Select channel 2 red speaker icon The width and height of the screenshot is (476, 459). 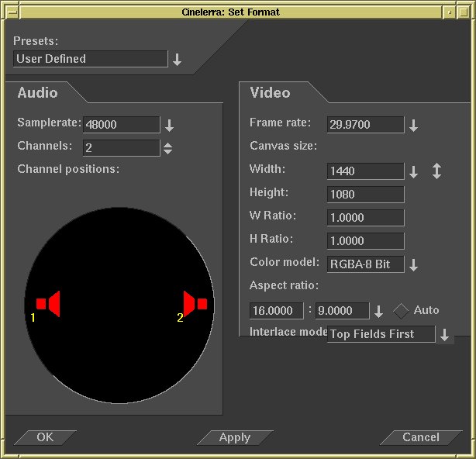pyautogui.click(x=195, y=304)
